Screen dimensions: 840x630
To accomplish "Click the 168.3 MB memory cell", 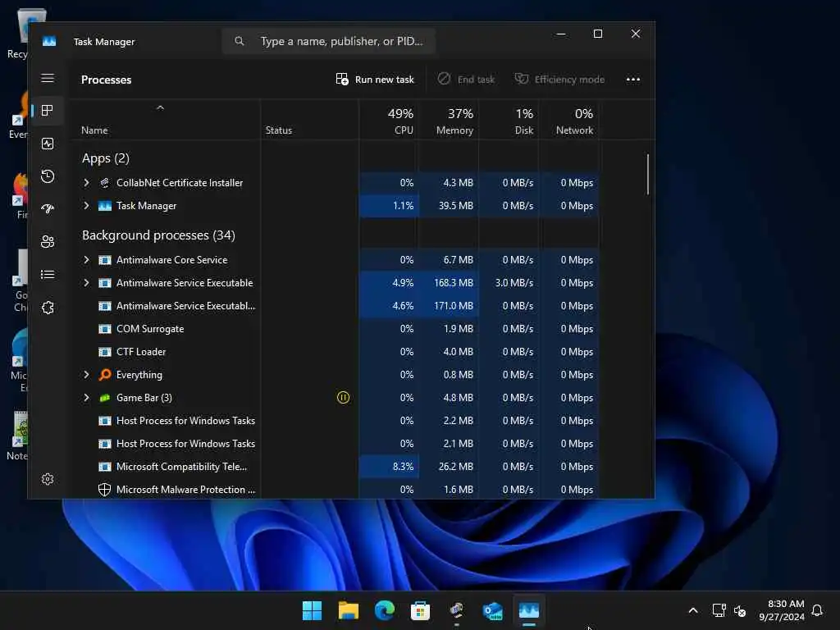I will (449, 283).
